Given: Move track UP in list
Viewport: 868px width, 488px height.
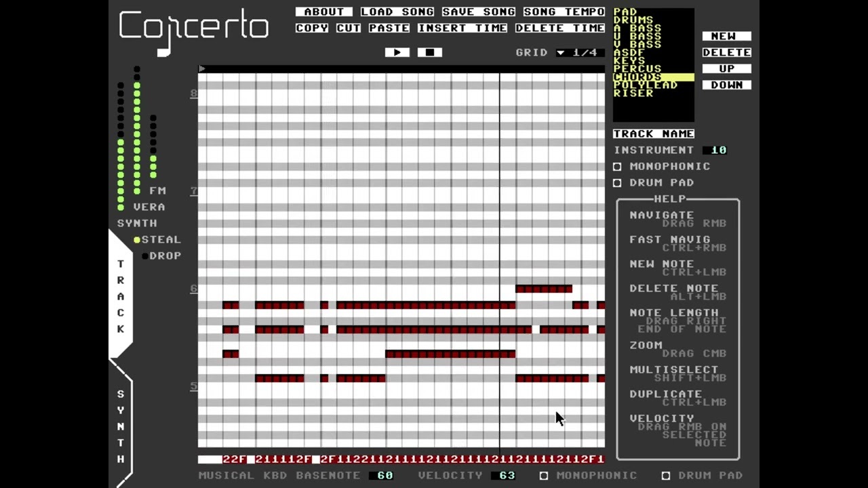Looking at the screenshot, I should pyautogui.click(x=727, y=68).
